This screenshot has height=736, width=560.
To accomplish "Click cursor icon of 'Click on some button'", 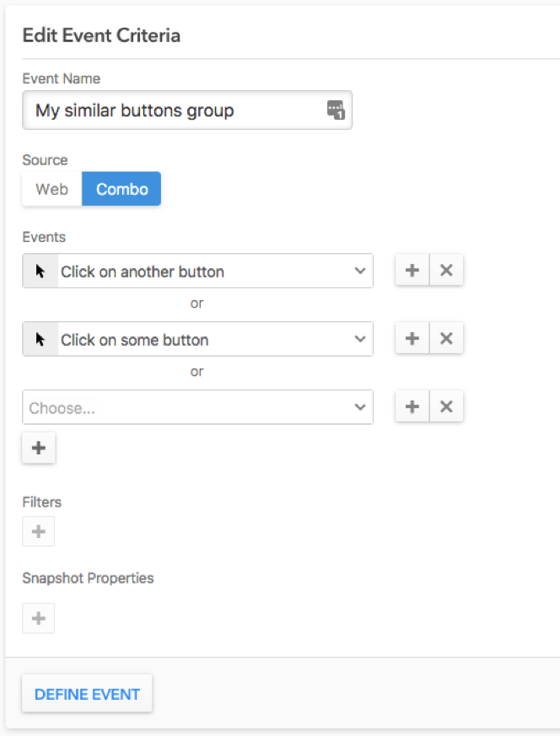I will pyautogui.click(x=40, y=339).
